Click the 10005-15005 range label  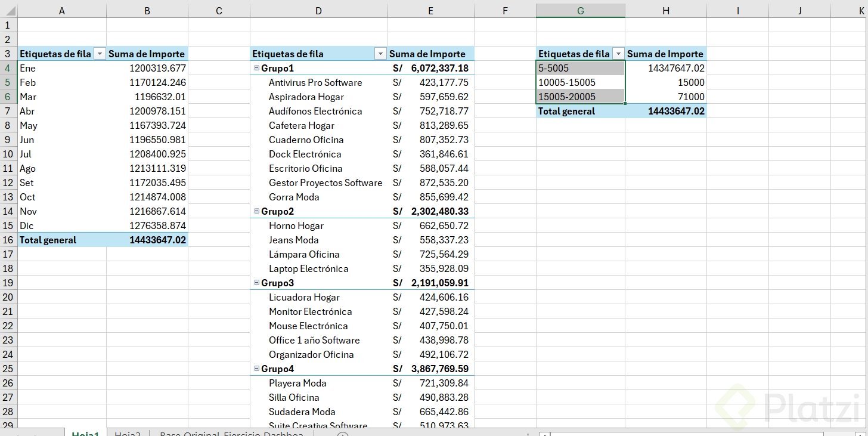click(x=581, y=82)
